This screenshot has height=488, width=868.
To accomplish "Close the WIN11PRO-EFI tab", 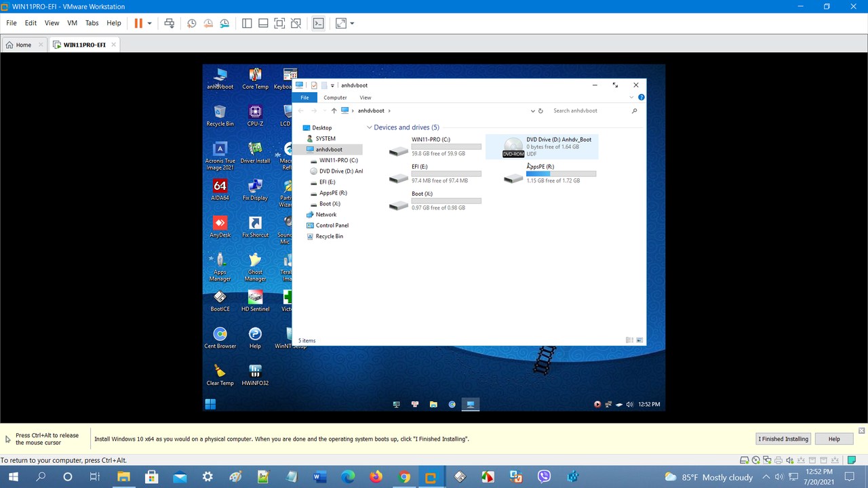I will (x=114, y=45).
